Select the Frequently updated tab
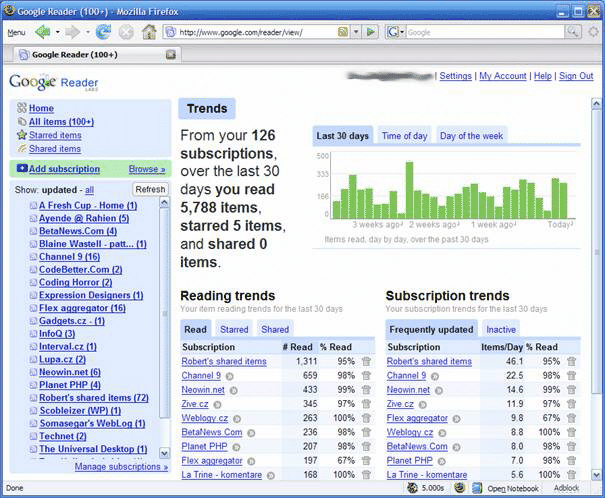The image size is (605, 498). [x=431, y=329]
